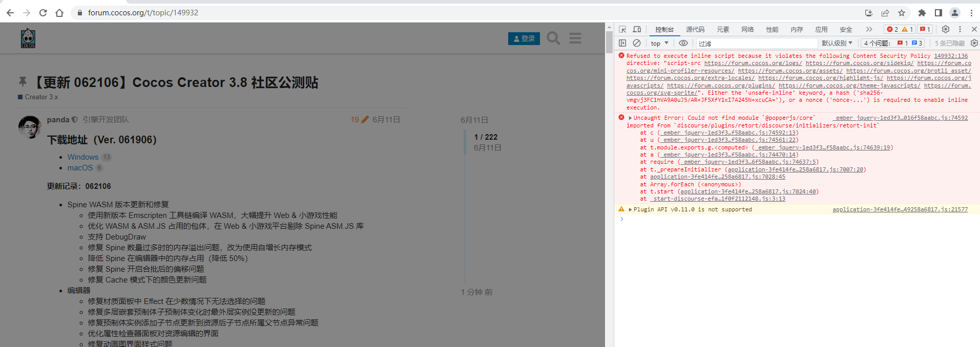Open Chrome's three-dot menu

point(971,13)
